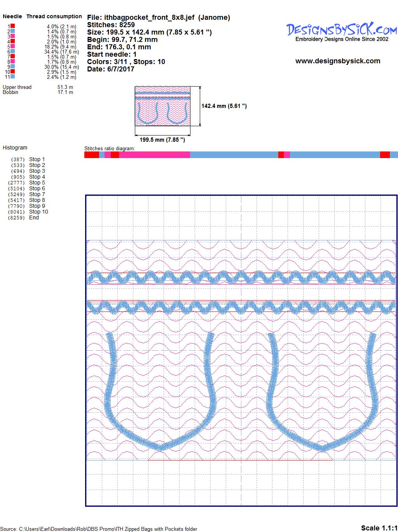
Task: Pick the needle 11 blue color swatch
Action: [x=13, y=77]
